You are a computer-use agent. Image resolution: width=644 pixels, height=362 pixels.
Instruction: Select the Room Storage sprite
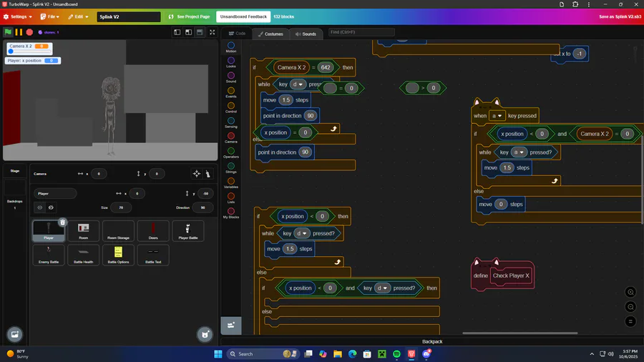tap(118, 230)
